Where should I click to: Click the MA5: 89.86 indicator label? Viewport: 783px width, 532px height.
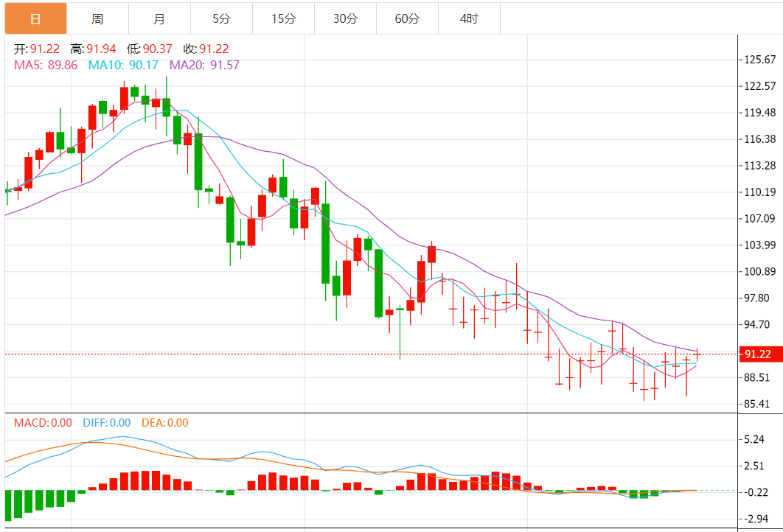pos(46,65)
